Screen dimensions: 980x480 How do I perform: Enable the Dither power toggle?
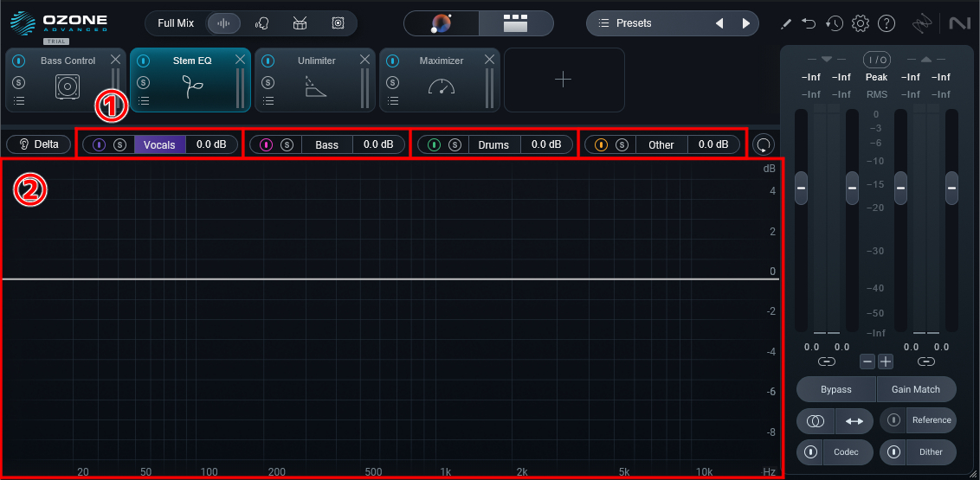click(x=894, y=452)
